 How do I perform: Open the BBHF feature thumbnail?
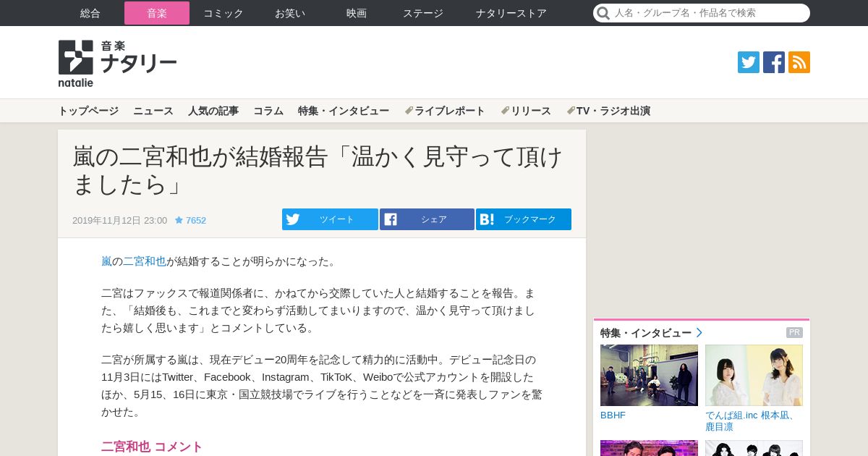(x=649, y=375)
